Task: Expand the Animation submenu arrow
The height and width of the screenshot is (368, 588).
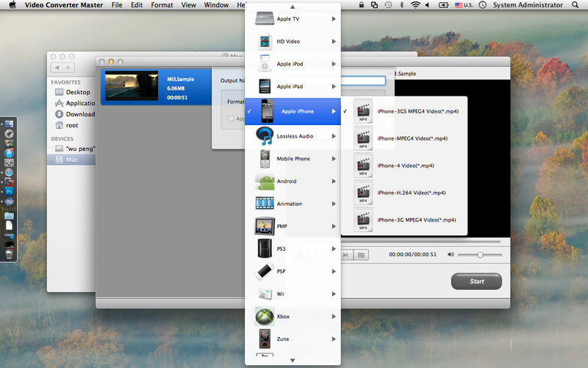Action: tap(334, 204)
